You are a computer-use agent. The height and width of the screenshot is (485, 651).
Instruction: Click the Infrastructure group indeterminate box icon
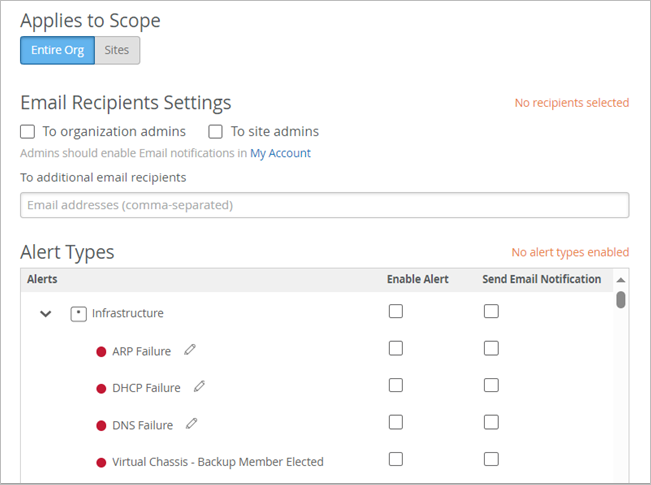pyautogui.click(x=78, y=314)
